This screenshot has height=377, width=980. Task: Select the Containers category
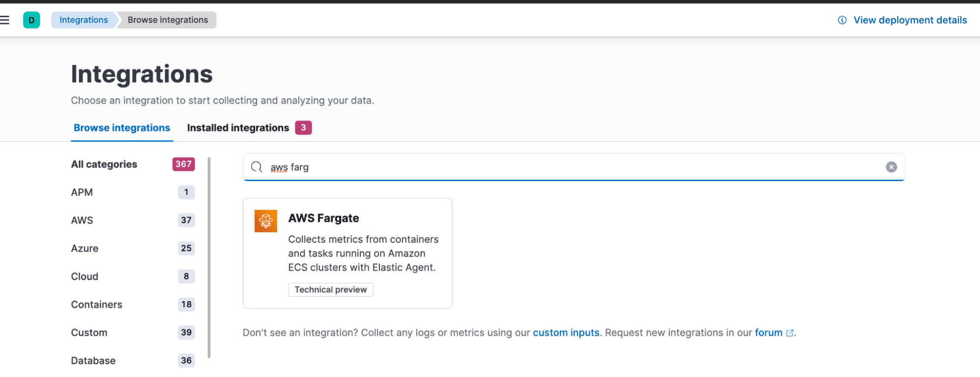tap(97, 304)
